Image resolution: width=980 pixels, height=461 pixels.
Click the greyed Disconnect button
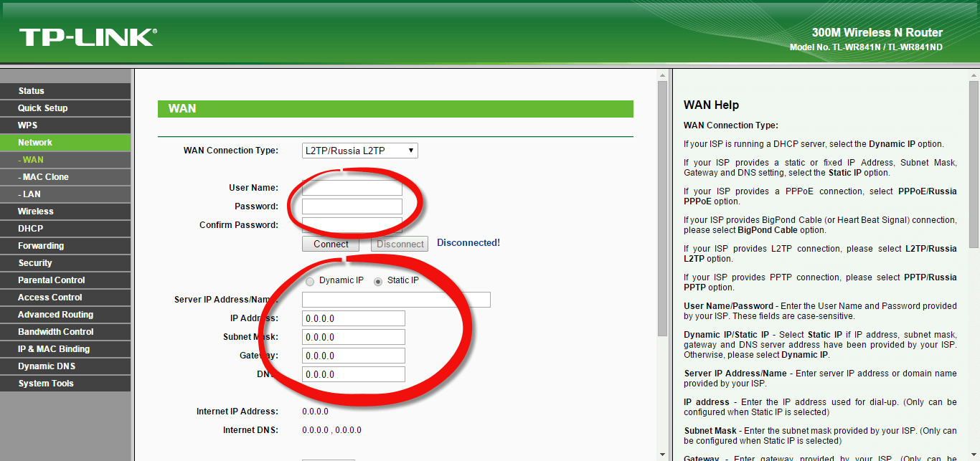pos(400,244)
